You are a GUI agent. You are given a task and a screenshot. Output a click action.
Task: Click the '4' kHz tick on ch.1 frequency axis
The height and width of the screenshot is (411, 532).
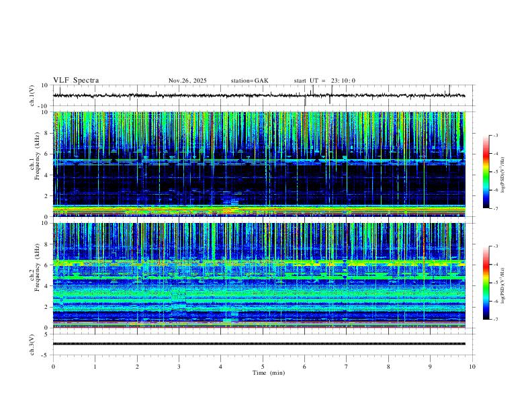47,175
